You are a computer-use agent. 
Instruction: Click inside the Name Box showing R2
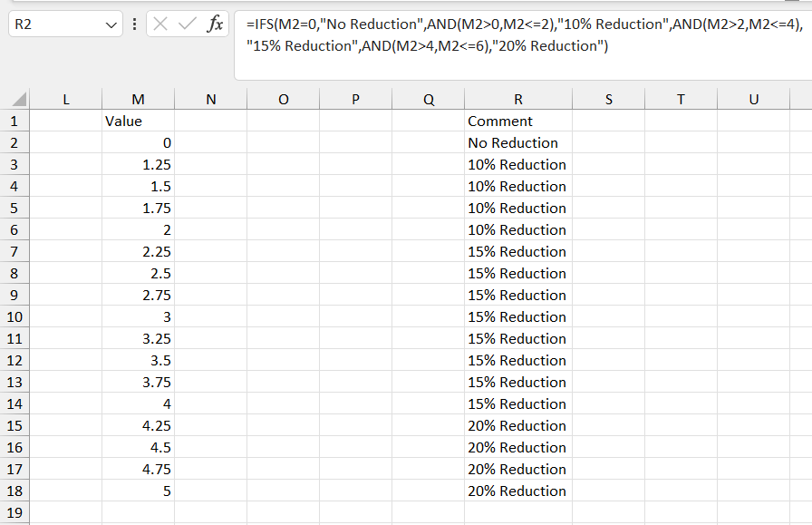point(57,24)
